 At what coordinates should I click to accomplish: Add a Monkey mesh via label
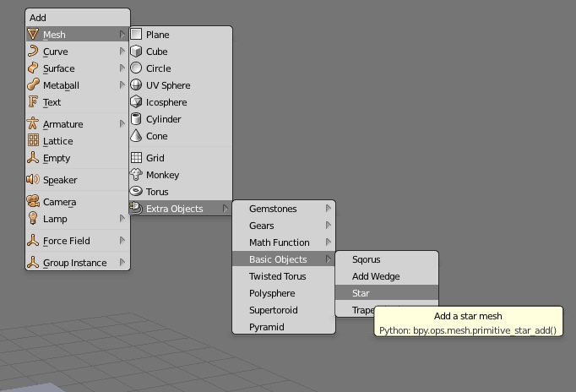(163, 175)
